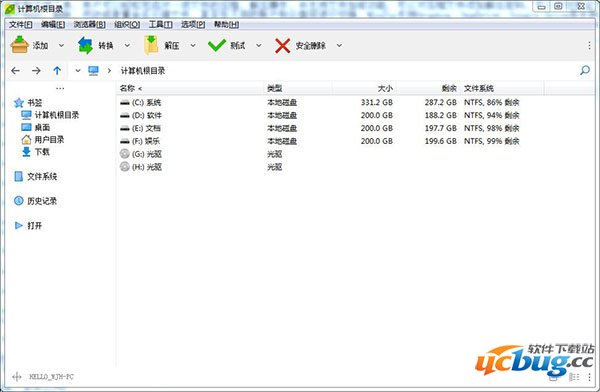This screenshot has height=392, width=600.
Task: Click the 199.6 GB free space cell
Action: point(440,141)
